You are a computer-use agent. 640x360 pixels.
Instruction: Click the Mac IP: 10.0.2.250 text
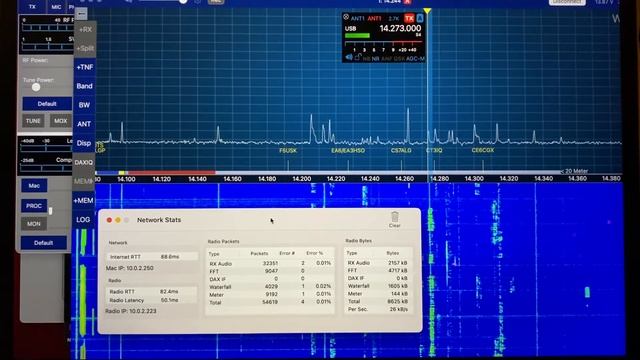tap(130, 268)
